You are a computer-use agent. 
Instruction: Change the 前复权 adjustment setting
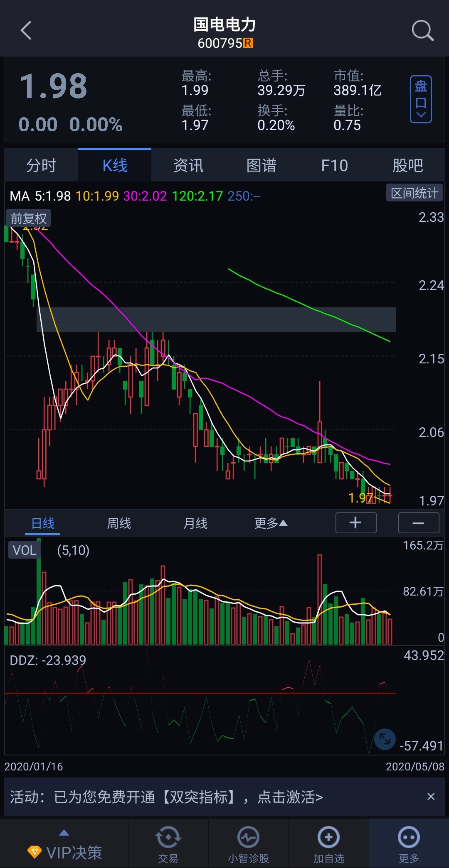[28, 218]
